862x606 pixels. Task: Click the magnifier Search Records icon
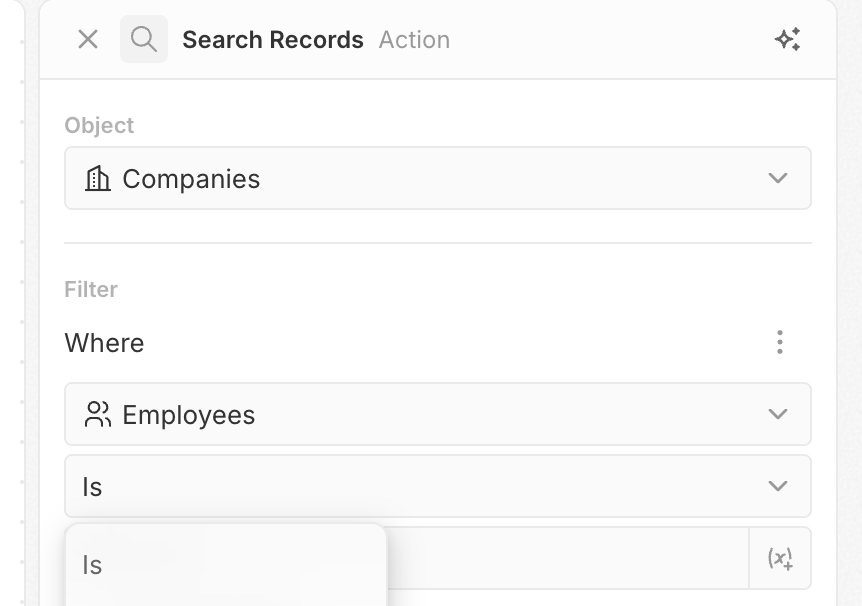click(144, 40)
